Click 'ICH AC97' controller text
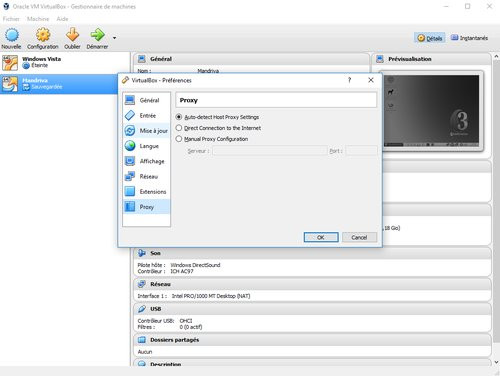This screenshot has height=376, width=500. point(182,271)
